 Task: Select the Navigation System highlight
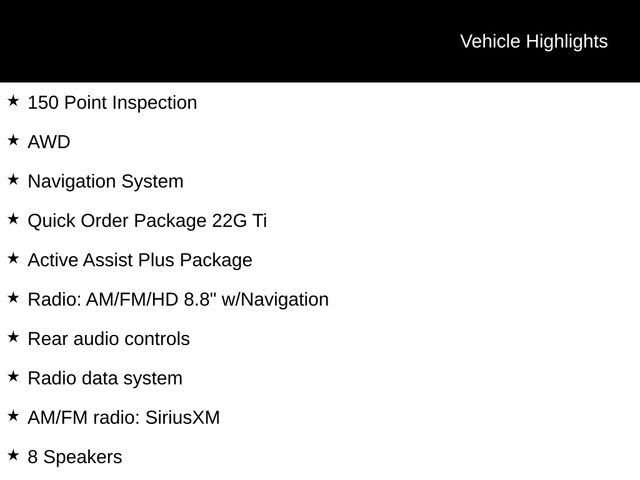click(x=105, y=182)
